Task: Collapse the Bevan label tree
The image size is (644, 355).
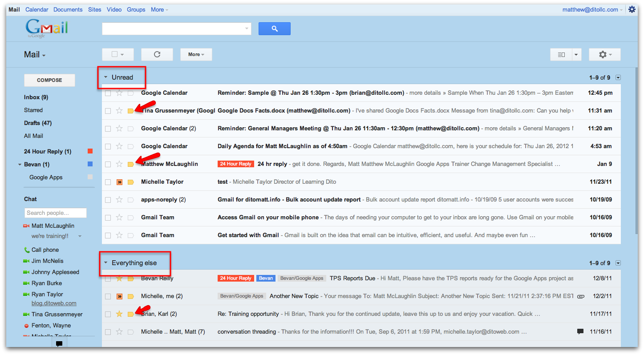Action: tap(20, 165)
